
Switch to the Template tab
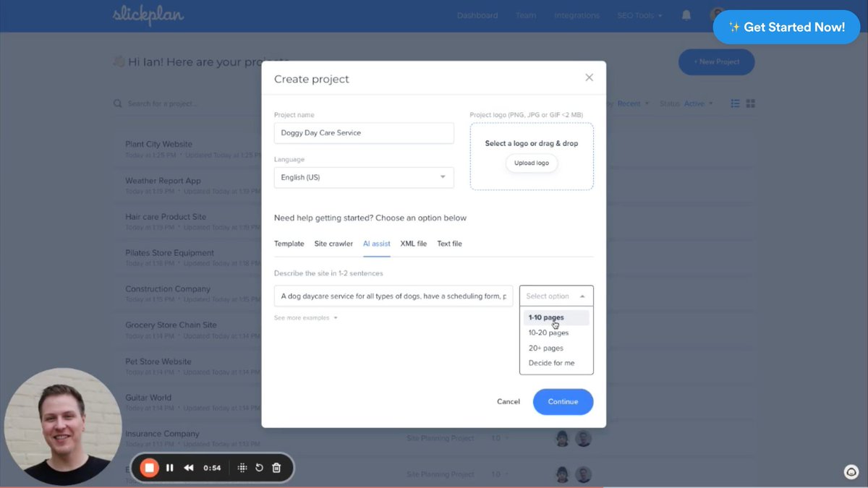[x=289, y=244]
